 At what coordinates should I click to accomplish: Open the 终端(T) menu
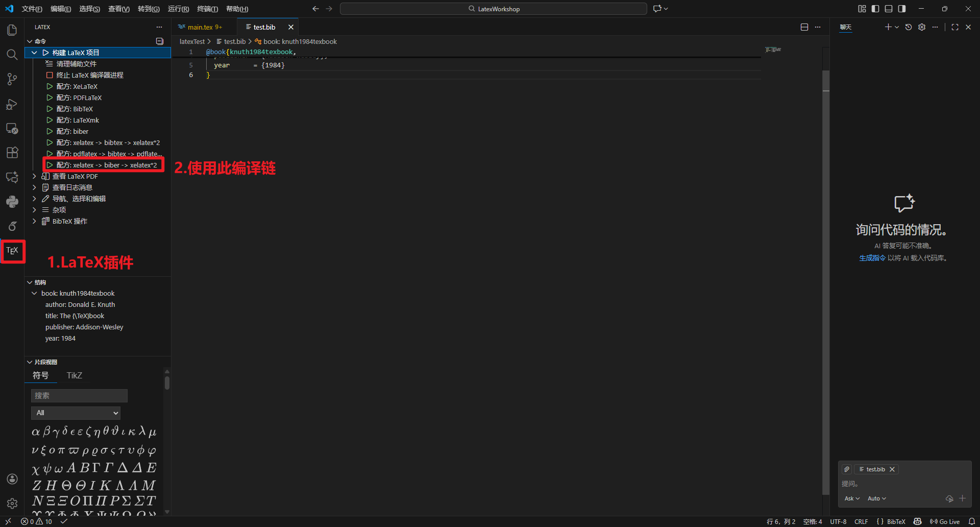tap(207, 9)
